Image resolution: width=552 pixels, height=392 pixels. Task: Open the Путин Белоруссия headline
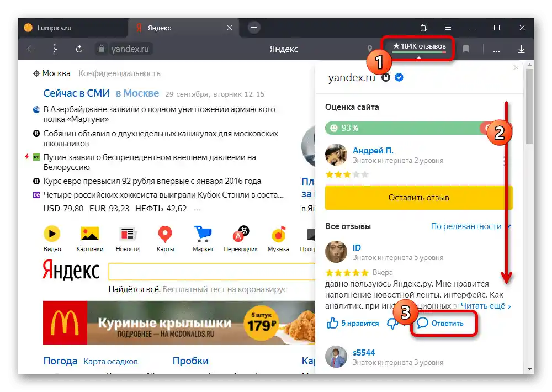(150, 162)
